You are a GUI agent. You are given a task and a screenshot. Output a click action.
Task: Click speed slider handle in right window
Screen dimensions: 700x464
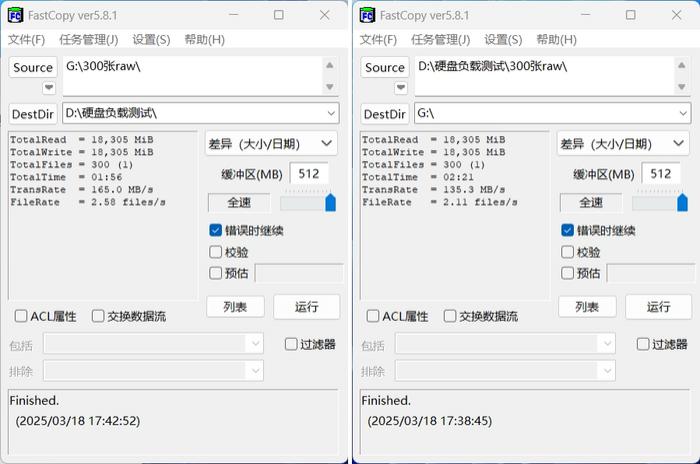tap(682, 203)
